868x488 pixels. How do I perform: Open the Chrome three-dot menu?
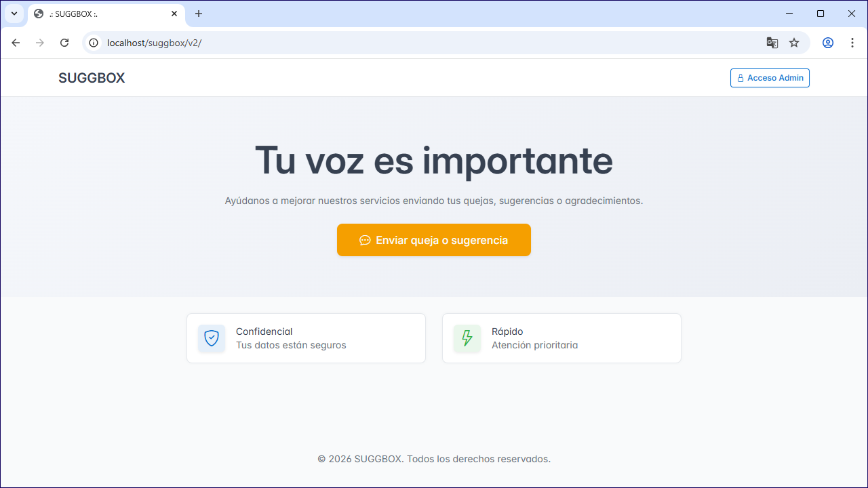(x=852, y=43)
